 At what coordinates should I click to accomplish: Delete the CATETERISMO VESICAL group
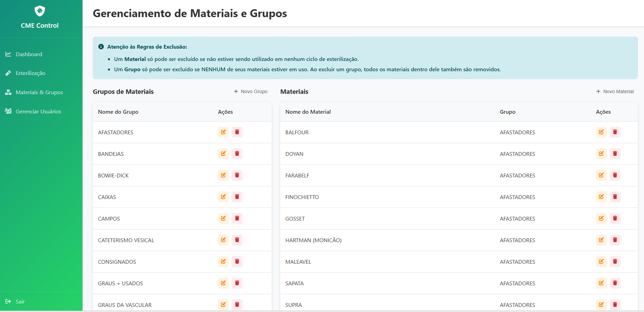237,240
